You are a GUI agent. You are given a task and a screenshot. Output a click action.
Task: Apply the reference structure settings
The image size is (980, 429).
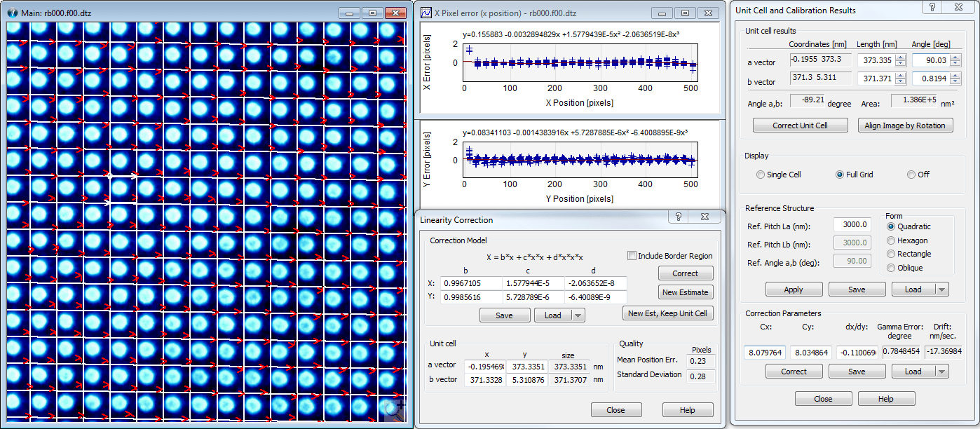click(794, 289)
